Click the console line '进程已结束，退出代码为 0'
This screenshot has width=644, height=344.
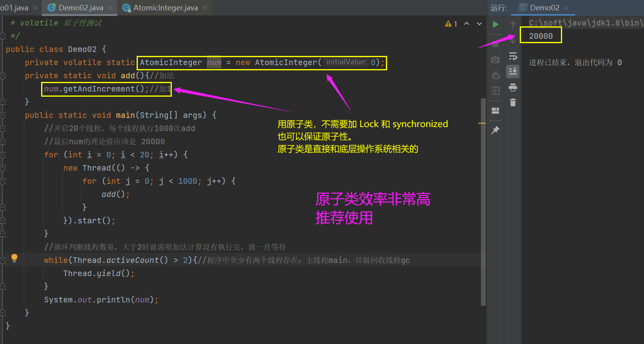click(x=575, y=62)
